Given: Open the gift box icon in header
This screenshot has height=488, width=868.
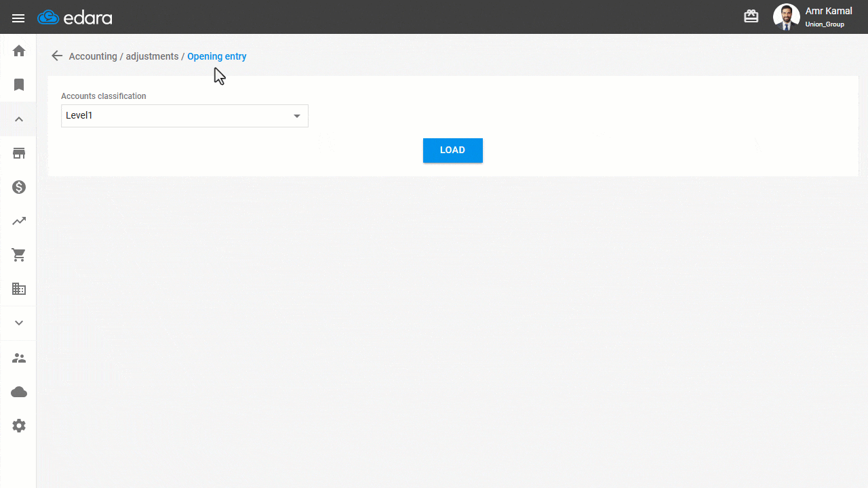Looking at the screenshot, I should [751, 16].
